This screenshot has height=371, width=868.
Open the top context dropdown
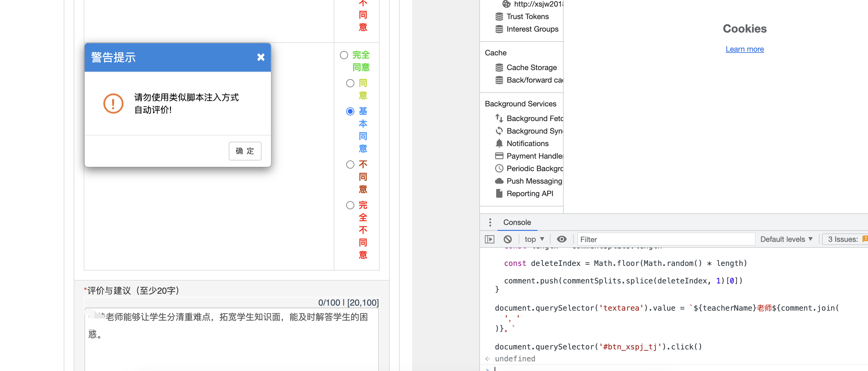(534, 239)
